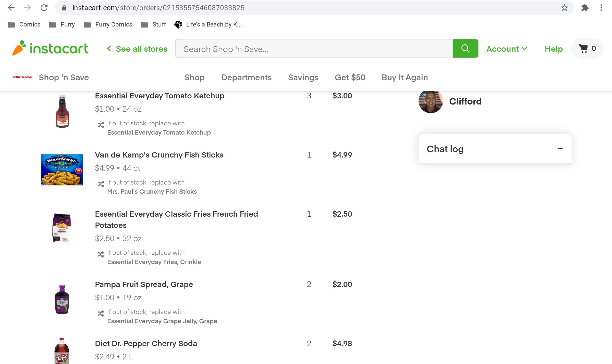Click the replace icon under Tomato Ketchup
Screen dimensions: 612x364
click(x=101, y=125)
